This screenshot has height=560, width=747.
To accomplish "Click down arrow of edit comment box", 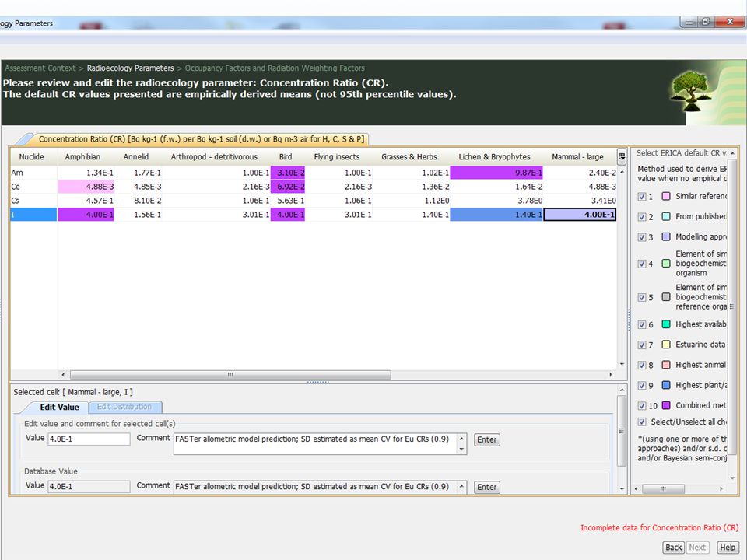I will click(x=461, y=449).
